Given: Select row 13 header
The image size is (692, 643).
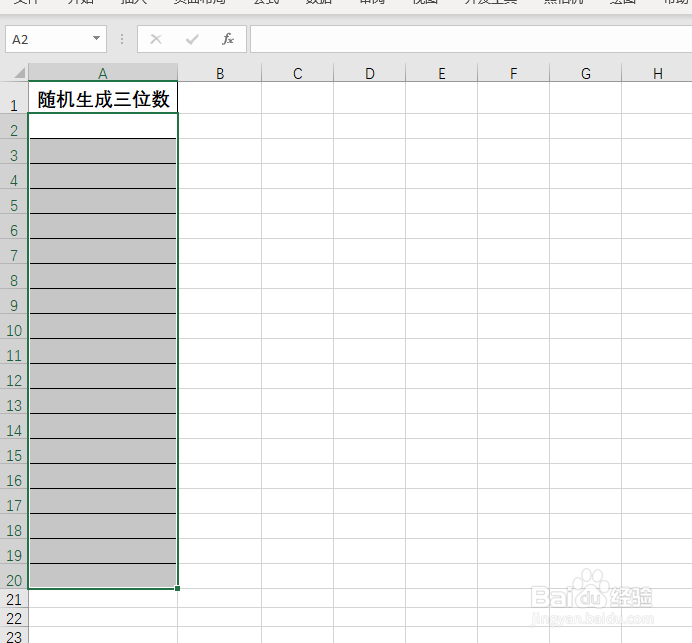Looking at the screenshot, I should click(x=14, y=401).
